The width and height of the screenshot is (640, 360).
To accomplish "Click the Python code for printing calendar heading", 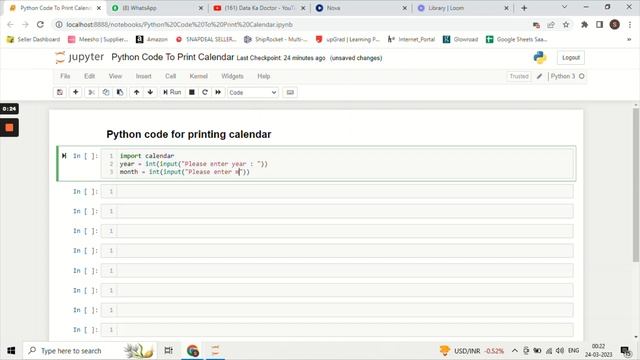I will pyautogui.click(x=189, y=134).
